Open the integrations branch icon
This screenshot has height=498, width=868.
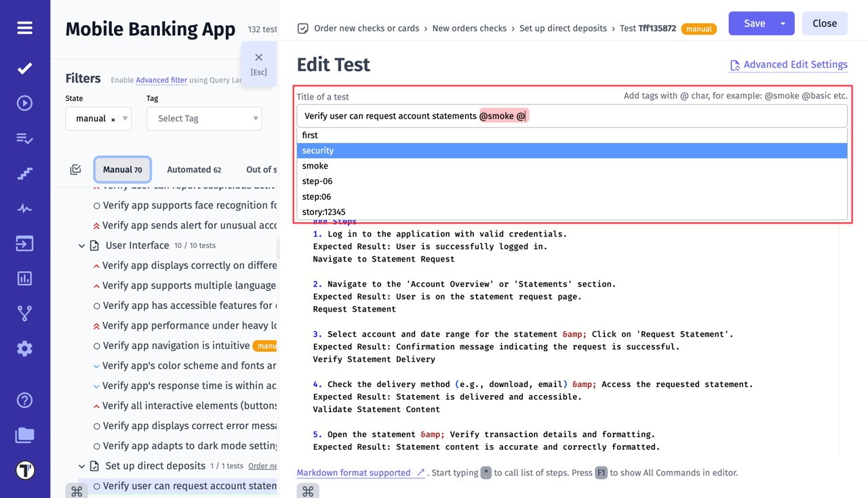click(24, 313)
